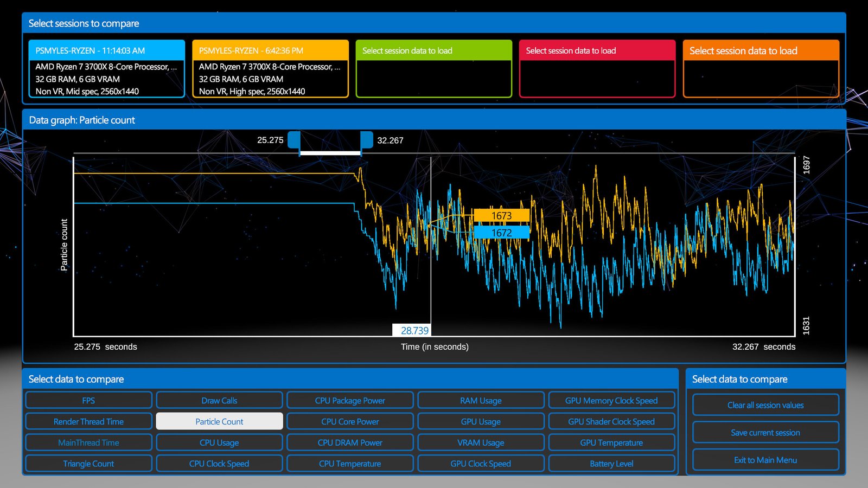Click the High spec session details text

(252, 92)
